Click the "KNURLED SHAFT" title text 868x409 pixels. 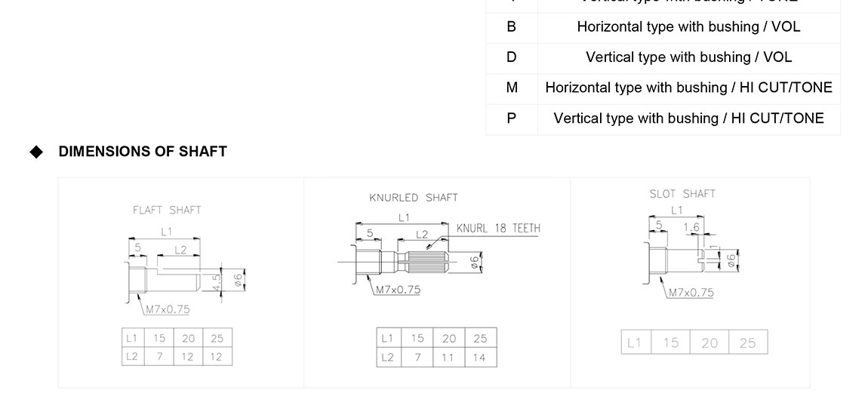tap(413, 198)
